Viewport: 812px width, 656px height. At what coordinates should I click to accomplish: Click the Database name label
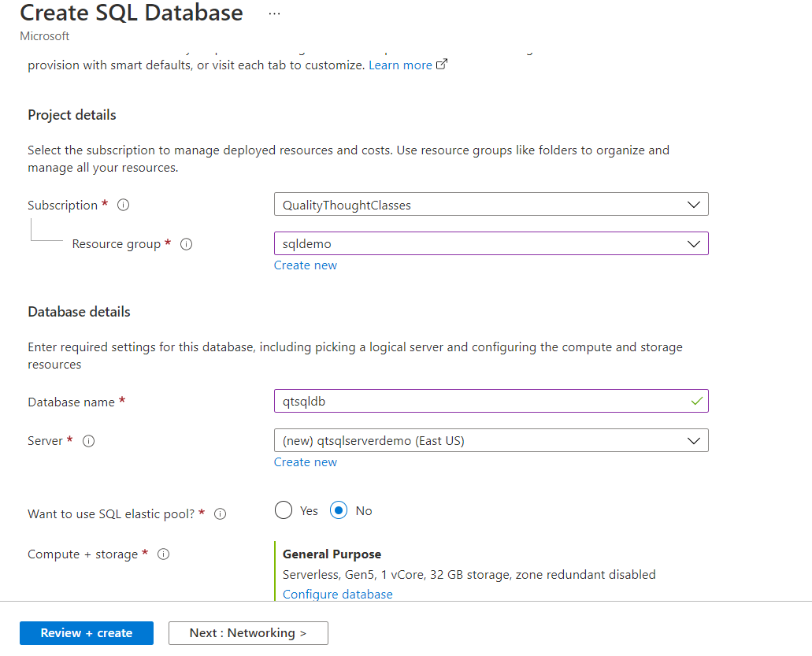click(72, 402)
